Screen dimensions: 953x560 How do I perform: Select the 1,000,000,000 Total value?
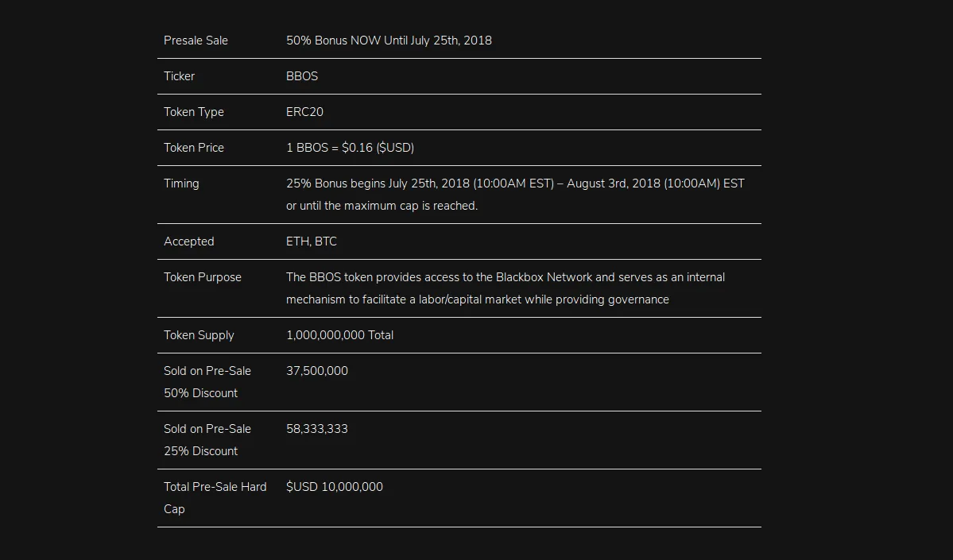[x=339, y=335]
